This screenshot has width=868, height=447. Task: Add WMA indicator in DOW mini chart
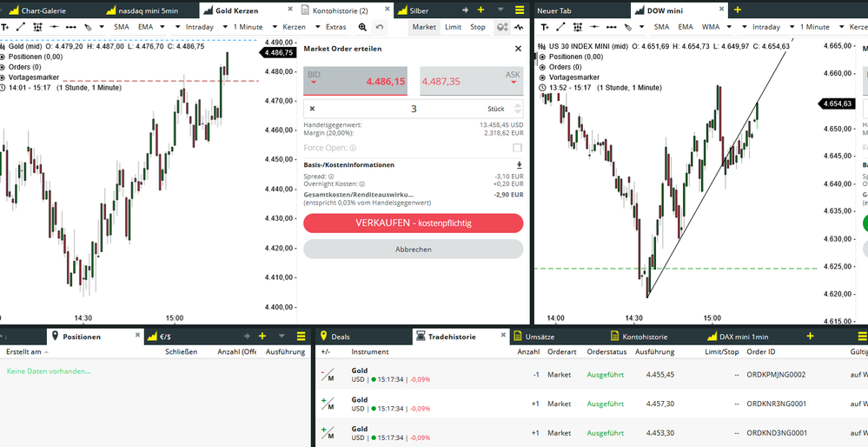(x=710, y=27)
